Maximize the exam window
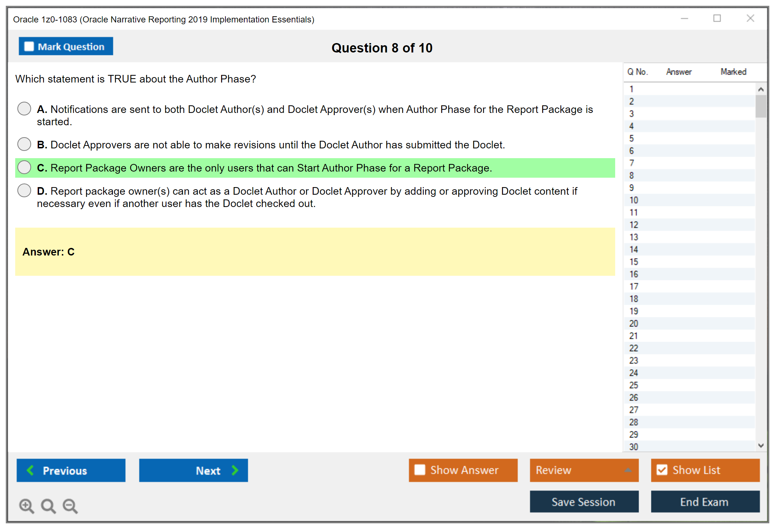The image size is (778, 532). tap(717, 18)
